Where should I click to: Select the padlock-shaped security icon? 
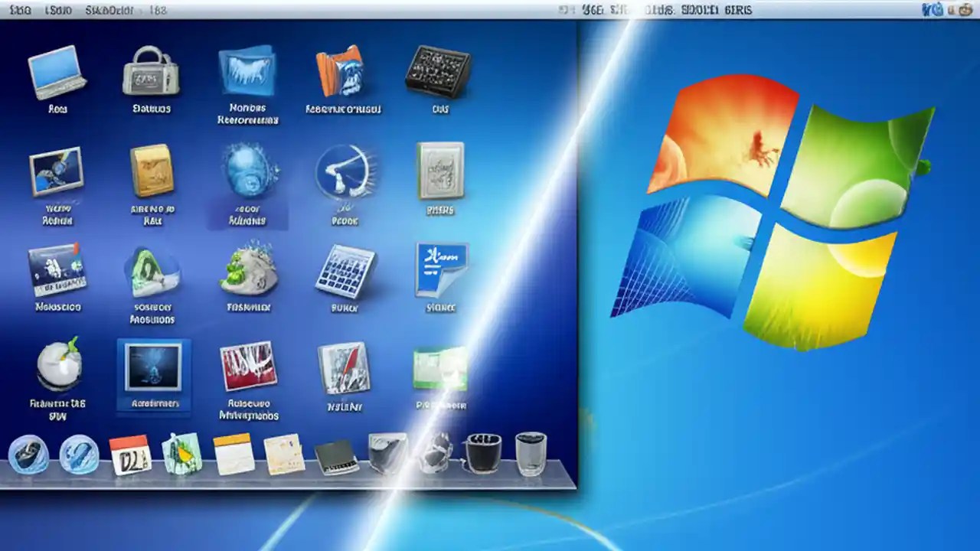[152, 73]
